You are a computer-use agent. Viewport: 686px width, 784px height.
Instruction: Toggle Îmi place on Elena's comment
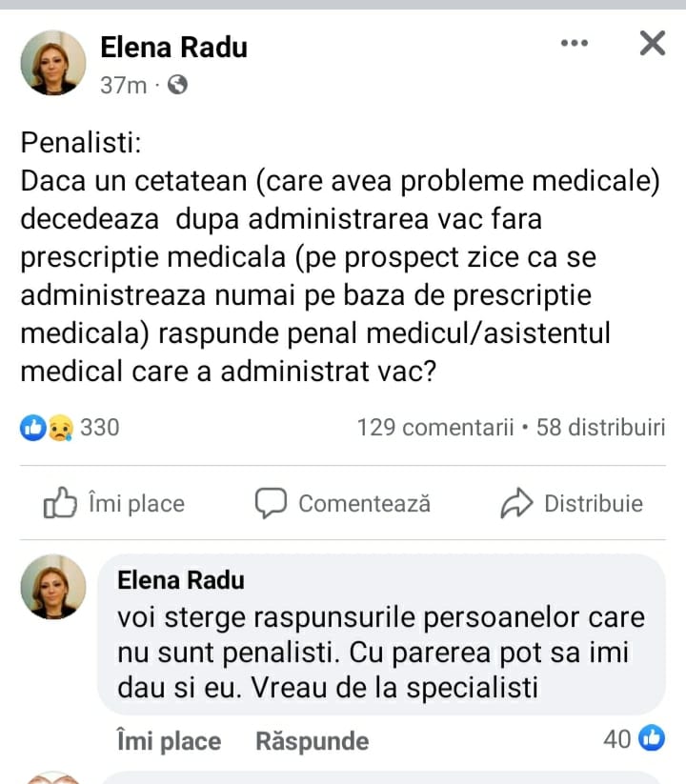168,741
